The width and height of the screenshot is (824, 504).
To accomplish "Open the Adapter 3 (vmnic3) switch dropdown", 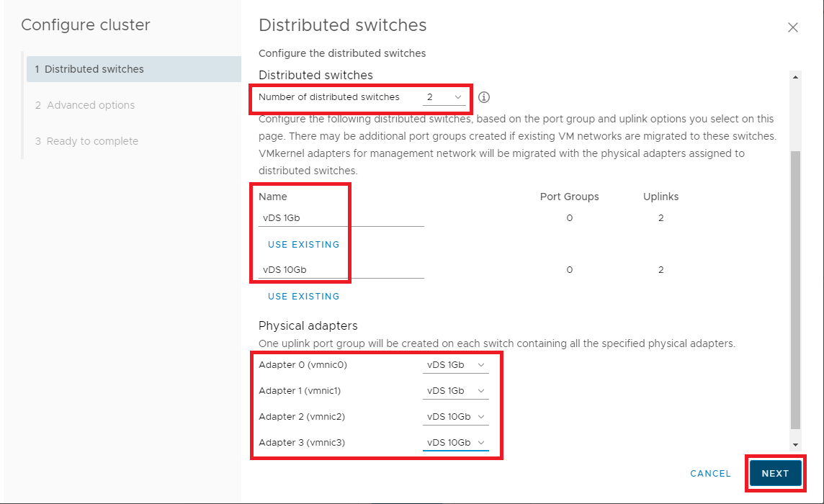I will coord(455,443).
